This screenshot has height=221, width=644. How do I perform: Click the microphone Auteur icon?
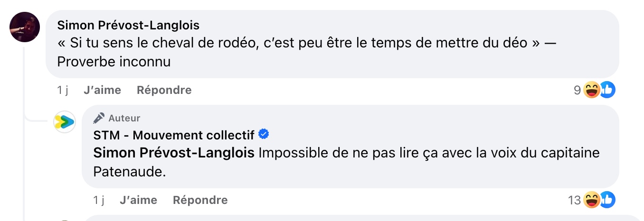pyautogui.click(x=99, y=118)
